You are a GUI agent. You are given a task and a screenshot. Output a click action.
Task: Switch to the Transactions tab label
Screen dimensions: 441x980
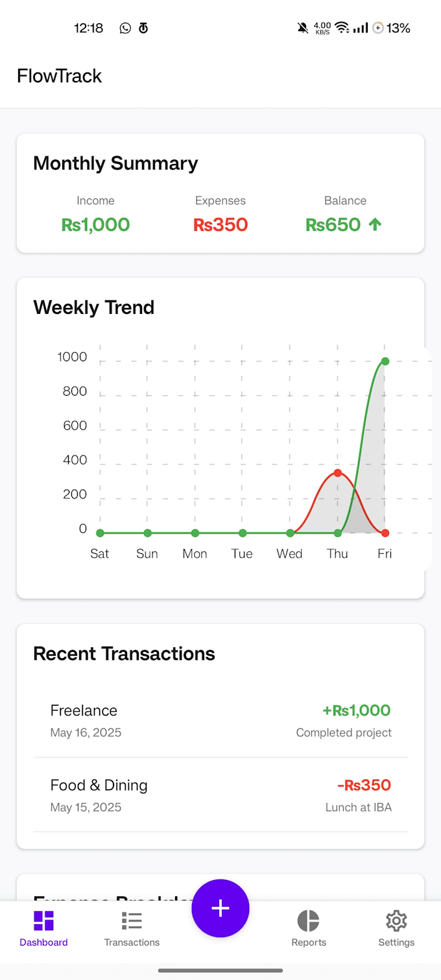tap(132, 942)
